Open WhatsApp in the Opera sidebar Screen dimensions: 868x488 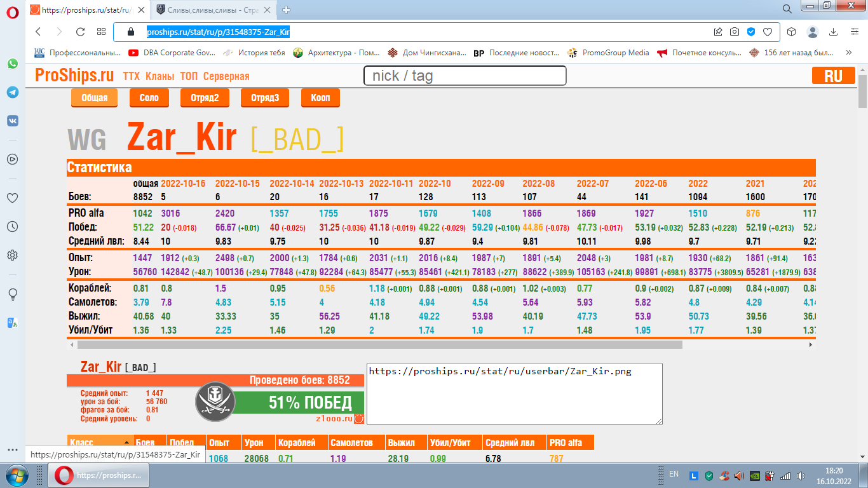pos(12,64)
